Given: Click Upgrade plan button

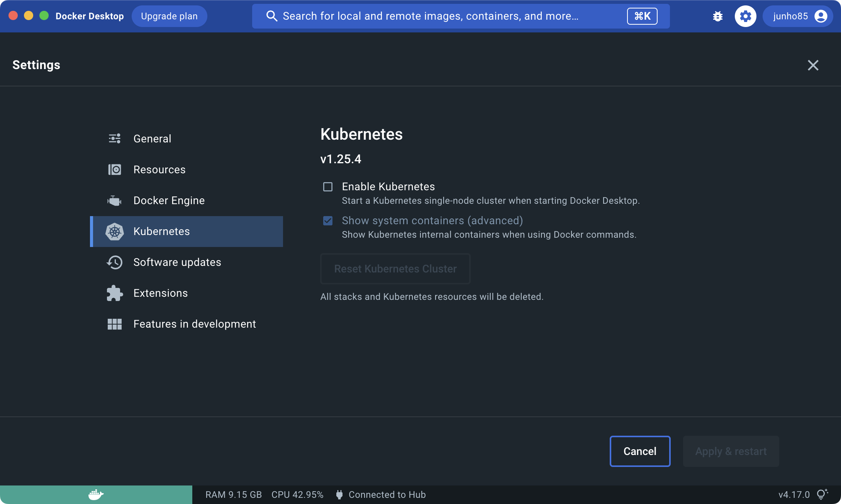Looking at the screenshot, I should (x=169, y=16).
